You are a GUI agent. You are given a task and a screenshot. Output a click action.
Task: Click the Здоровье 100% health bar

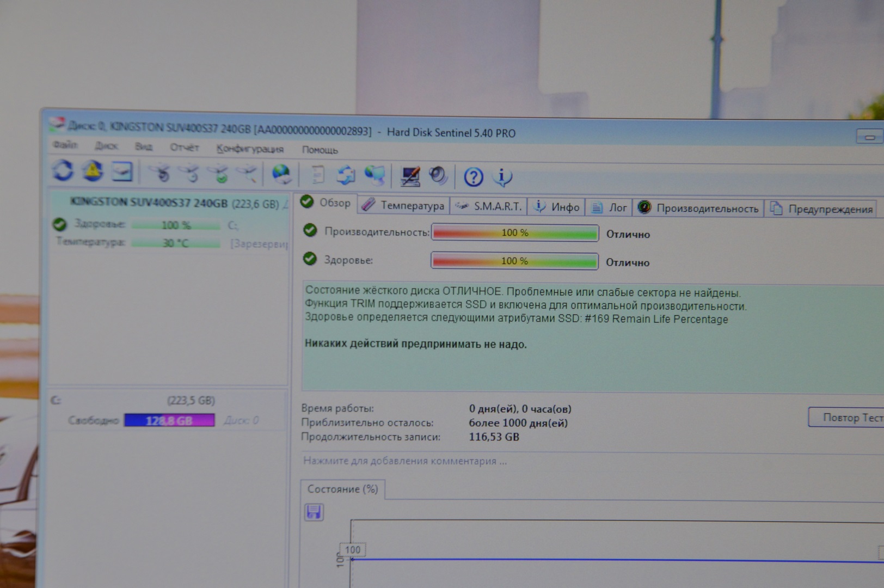tap(514, 261)
